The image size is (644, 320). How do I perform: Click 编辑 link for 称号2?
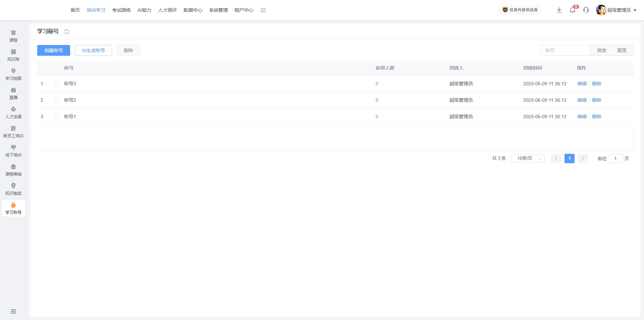(582, 100)
